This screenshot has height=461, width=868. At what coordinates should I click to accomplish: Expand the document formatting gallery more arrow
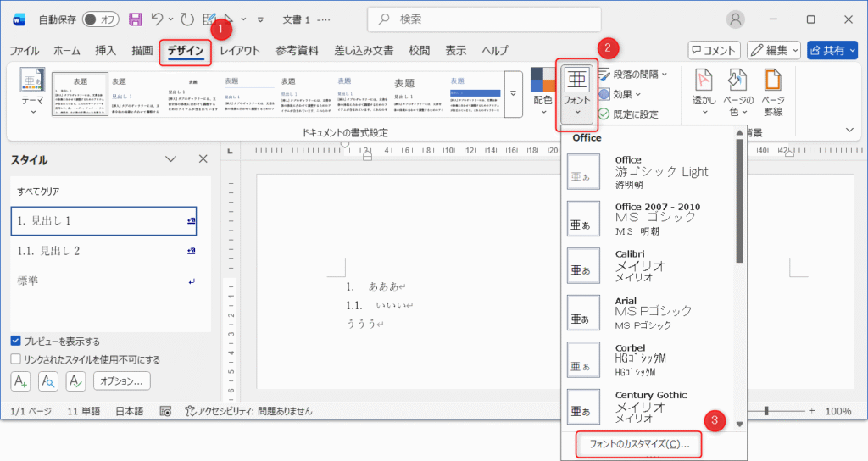[512, 93]
